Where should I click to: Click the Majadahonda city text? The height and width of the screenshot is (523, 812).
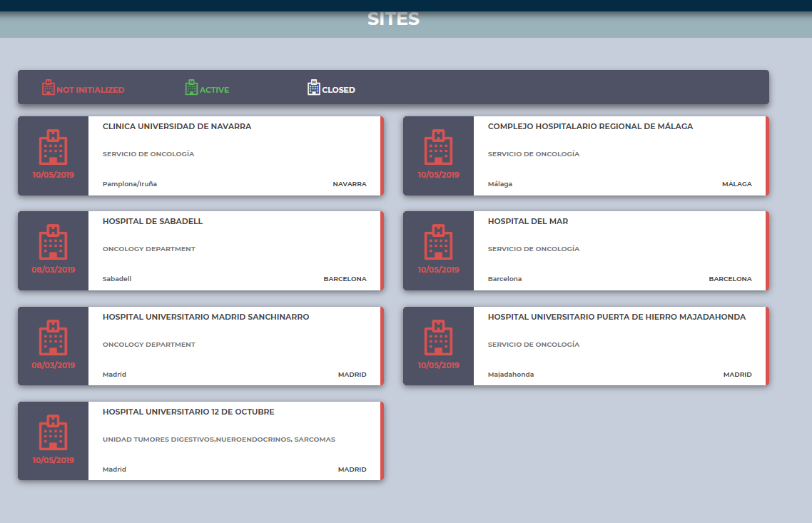click(511, 375)
